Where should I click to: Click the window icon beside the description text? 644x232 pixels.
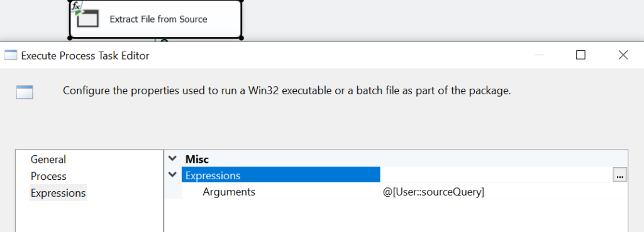tap(25, 92)
